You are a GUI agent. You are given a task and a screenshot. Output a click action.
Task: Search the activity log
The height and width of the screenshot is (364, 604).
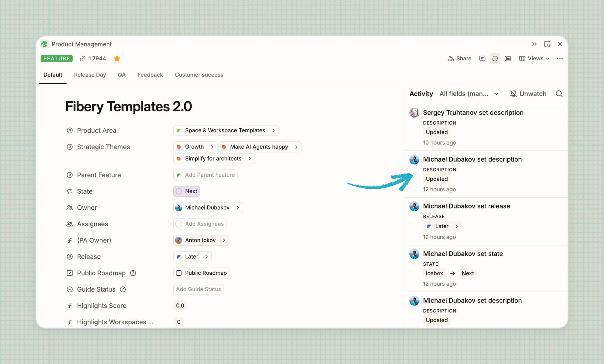[559, 94]
